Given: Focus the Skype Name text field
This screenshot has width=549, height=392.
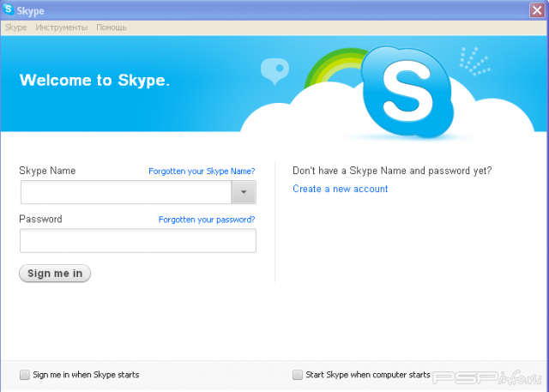Looking at the screenshot, I should (126, 192).
